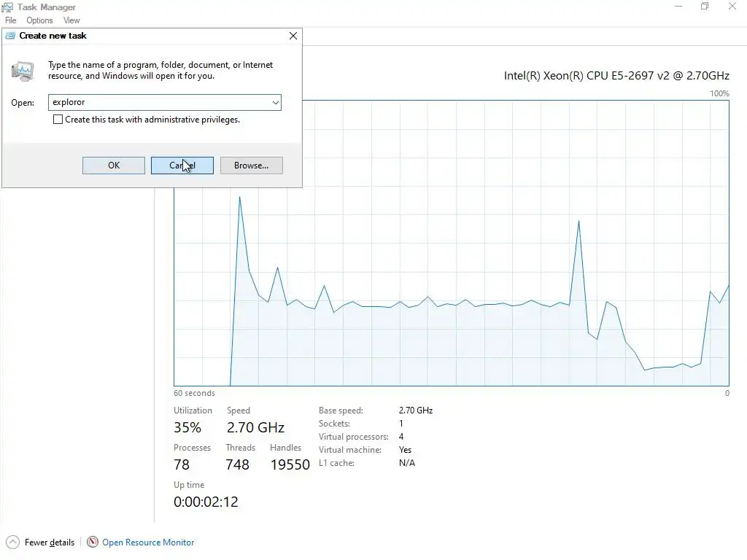
Task: Click the Create new task dialog title icon
Action: pos(10,36)
